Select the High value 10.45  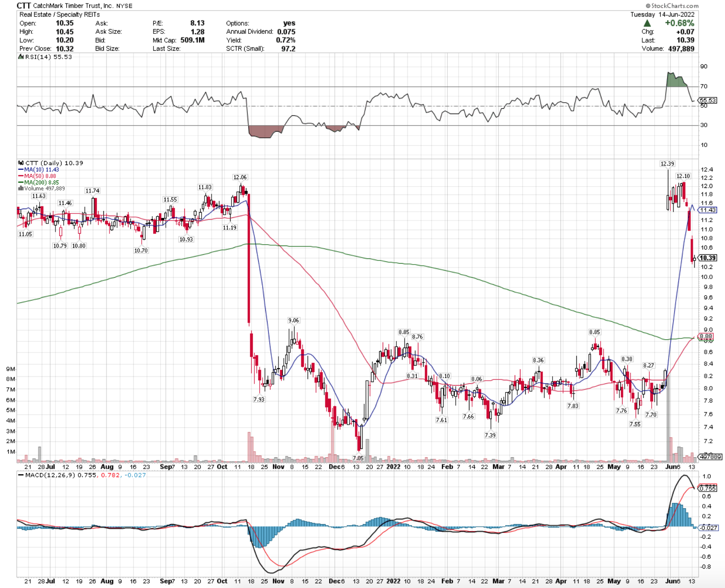[x=65, y=32]
